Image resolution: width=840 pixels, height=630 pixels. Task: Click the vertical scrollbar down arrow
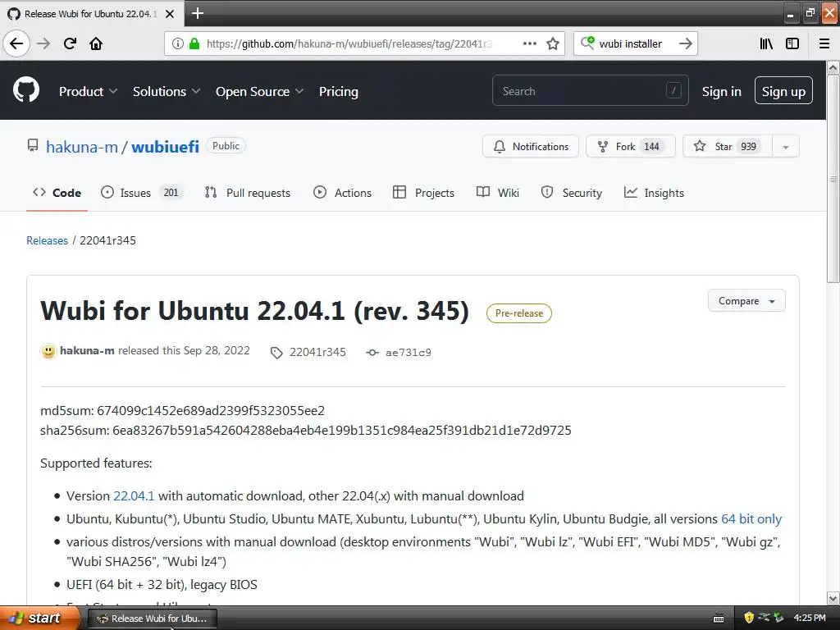pos(833,598)
